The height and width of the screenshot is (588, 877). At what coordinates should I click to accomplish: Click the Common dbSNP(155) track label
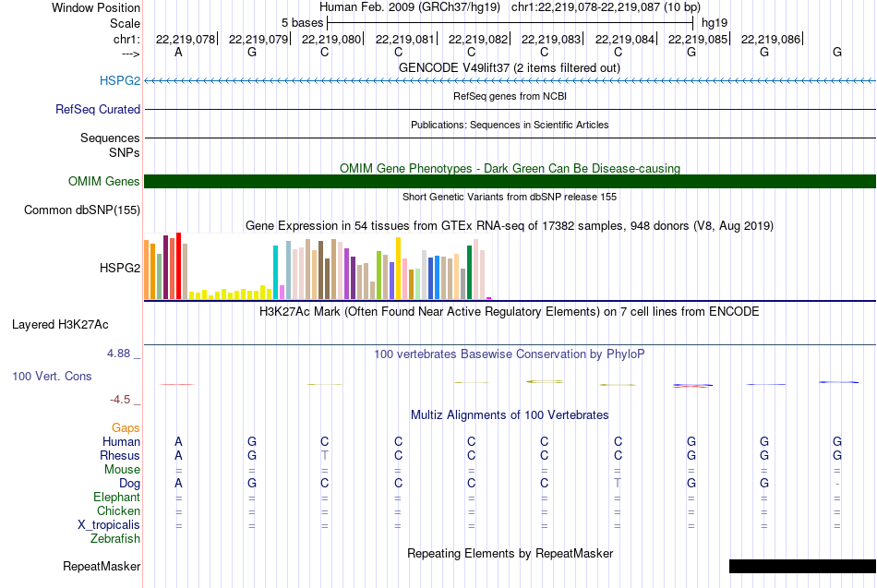82,210
